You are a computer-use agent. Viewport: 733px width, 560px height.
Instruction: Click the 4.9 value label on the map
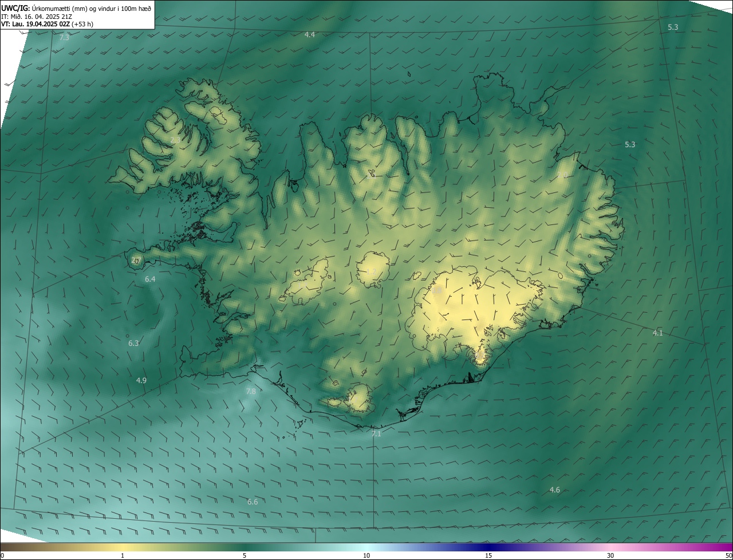(x=141, y=380)
